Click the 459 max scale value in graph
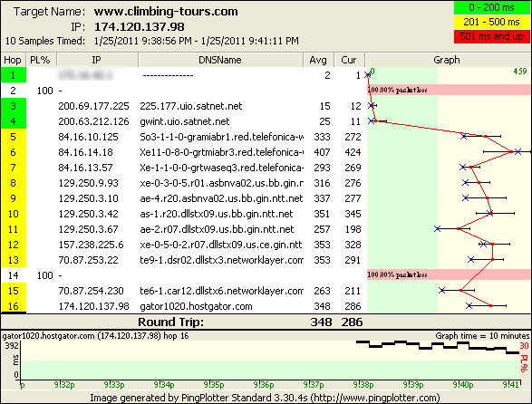The height and width of the screenshot is (404, 532). point(520,72)
